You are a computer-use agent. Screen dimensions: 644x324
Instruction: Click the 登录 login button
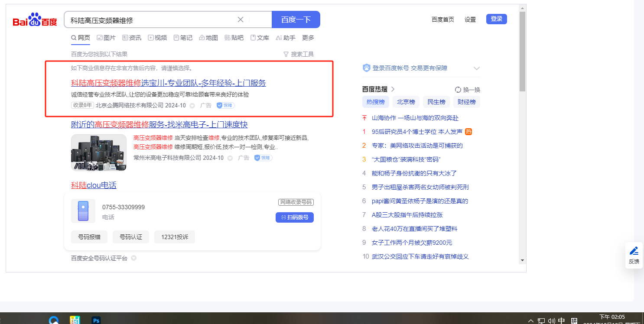coord(497,19)
